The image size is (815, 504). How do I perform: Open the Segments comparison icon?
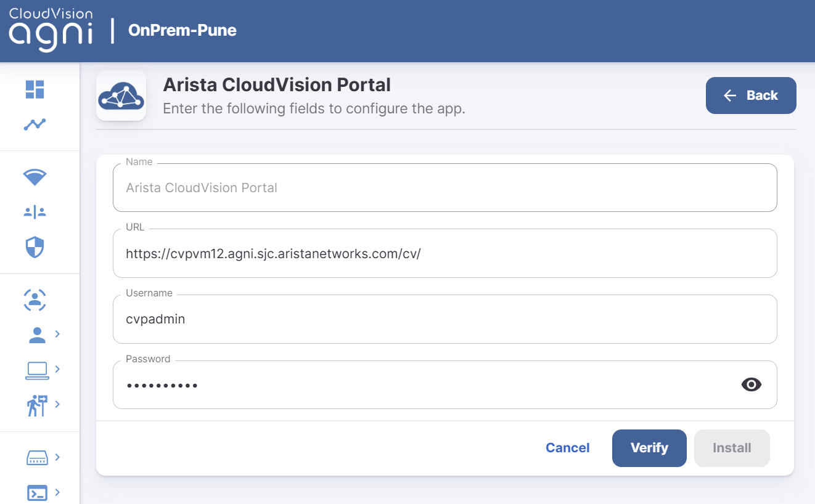(34, 211)
